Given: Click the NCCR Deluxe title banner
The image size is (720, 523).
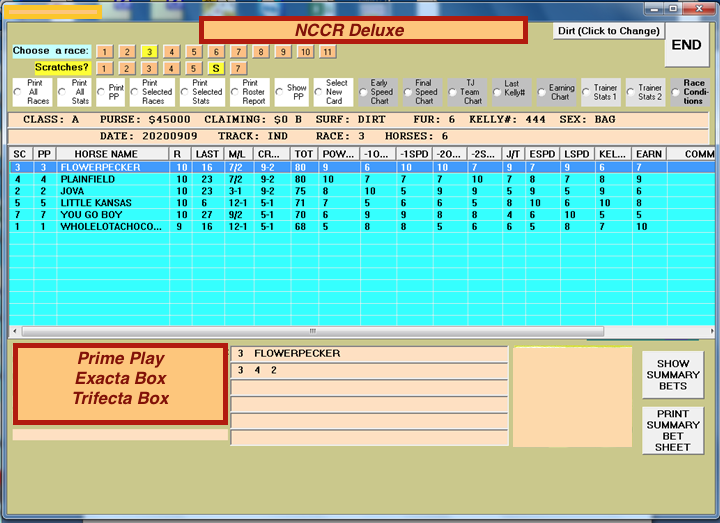Looking at the screenshot, I should [363, 30].
